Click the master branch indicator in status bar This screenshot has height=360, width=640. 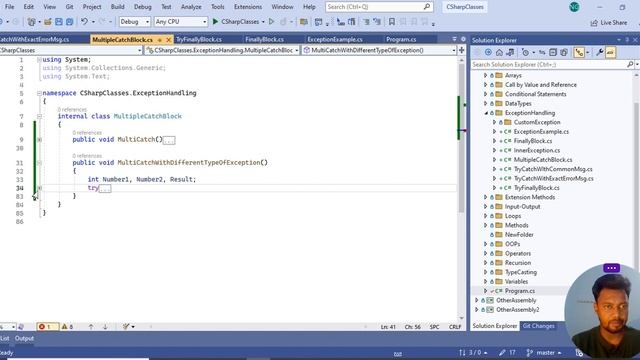[x=544, y=353]
